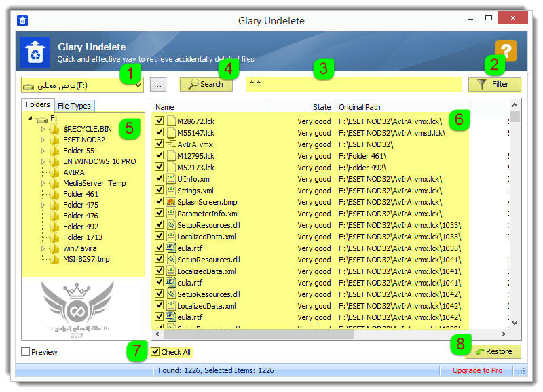Click the DLL icon of SetupResources.dll in the 1041 path

[171, 260]
